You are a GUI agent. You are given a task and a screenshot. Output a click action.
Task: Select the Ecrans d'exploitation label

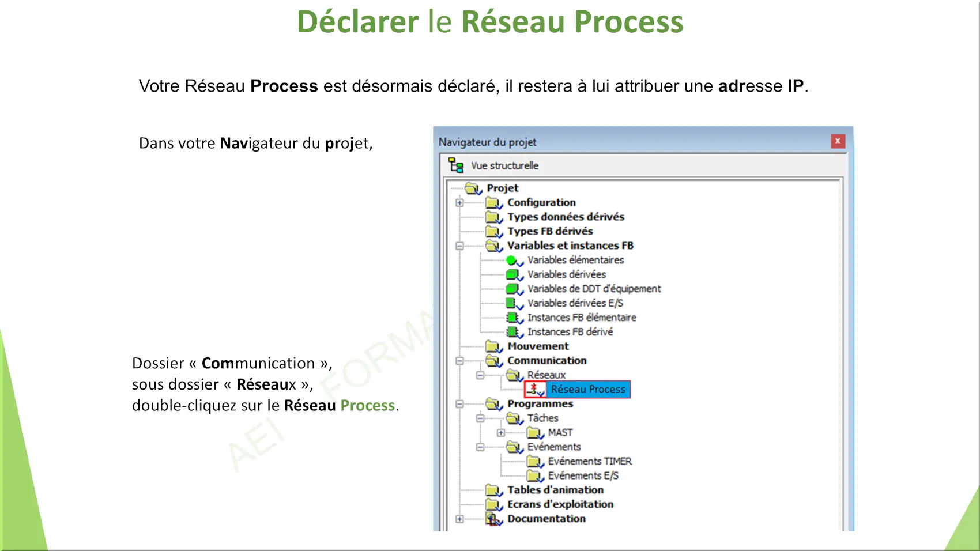[x=560, y=504]
